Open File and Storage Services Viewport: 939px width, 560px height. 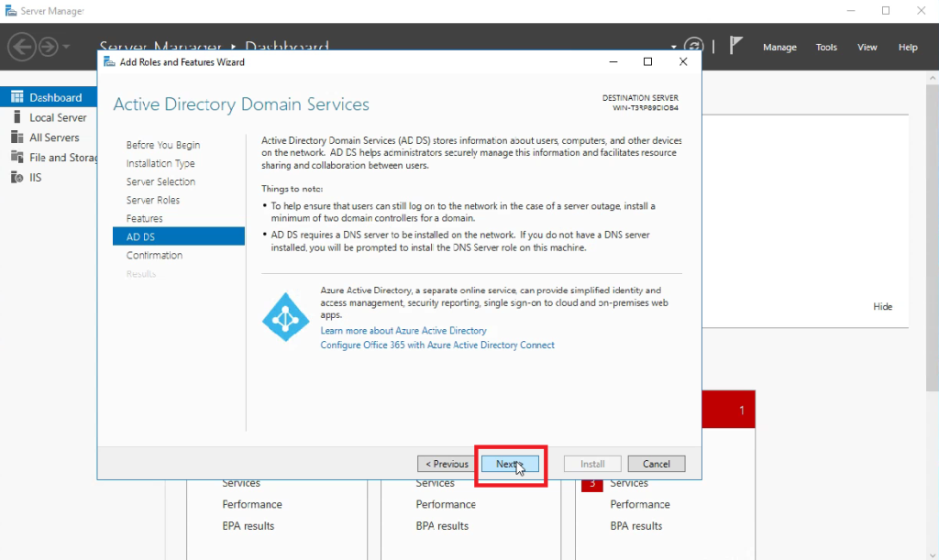click(x=57, y=157)
